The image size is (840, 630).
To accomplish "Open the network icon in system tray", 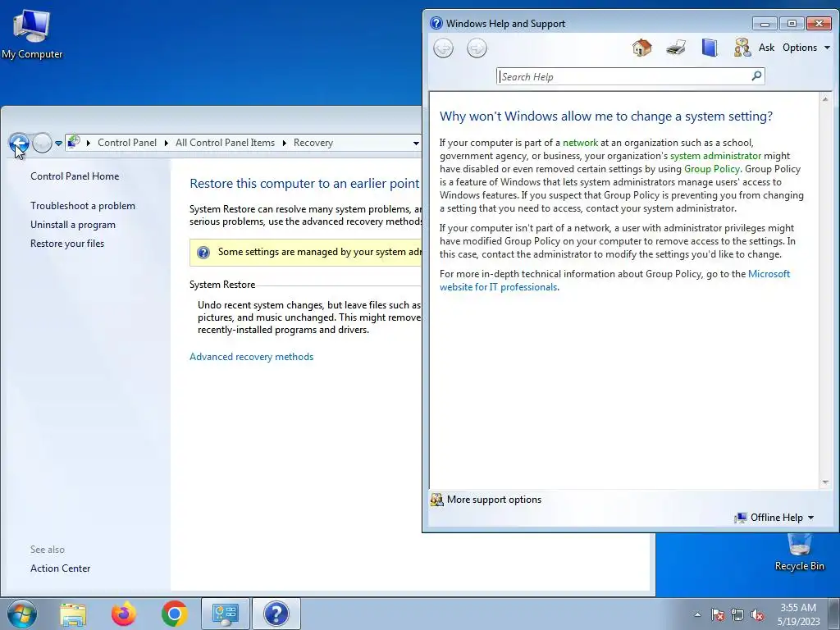I will click(737, 614).
